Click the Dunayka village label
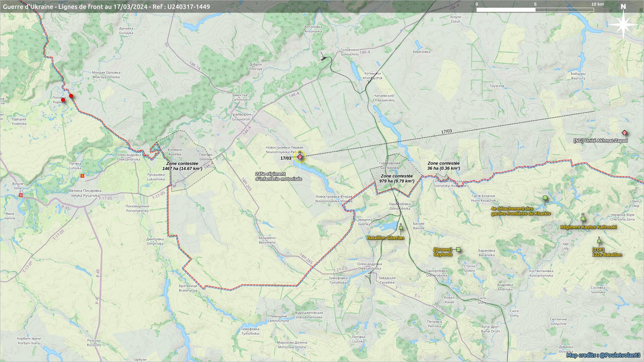 [126, 31]
